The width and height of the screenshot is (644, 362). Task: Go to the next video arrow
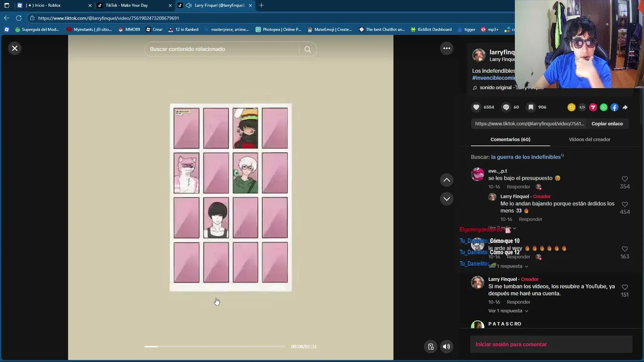coord(446,199)
